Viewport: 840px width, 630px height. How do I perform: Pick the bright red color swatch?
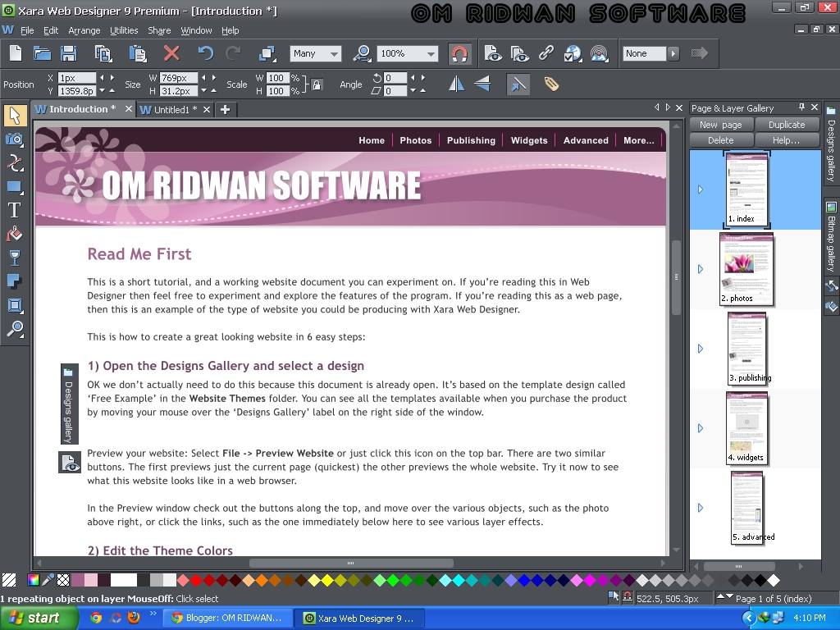coord(196,580)
